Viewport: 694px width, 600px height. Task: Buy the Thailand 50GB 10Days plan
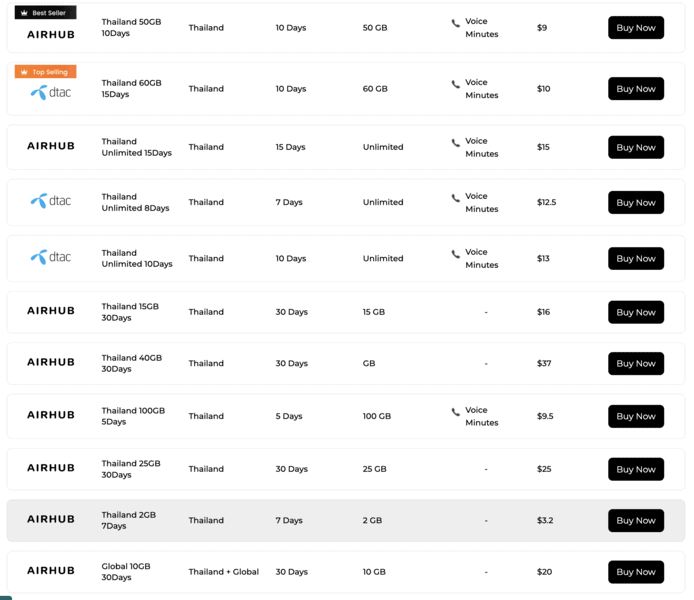coord(635,28)
